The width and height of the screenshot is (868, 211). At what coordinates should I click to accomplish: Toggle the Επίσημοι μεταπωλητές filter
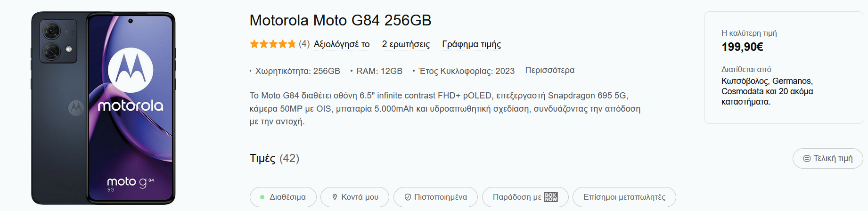624,197
